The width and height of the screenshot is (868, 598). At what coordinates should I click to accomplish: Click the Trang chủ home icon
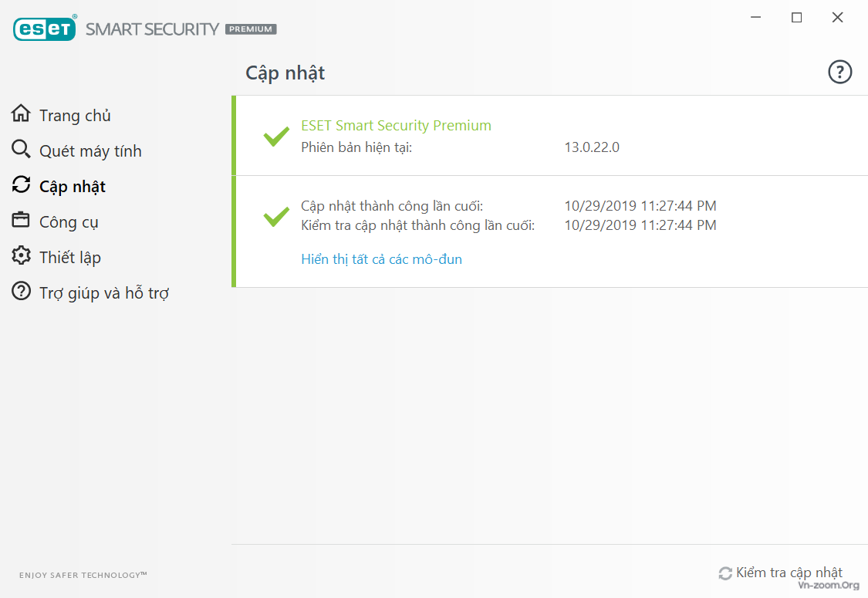coord(21,114)
